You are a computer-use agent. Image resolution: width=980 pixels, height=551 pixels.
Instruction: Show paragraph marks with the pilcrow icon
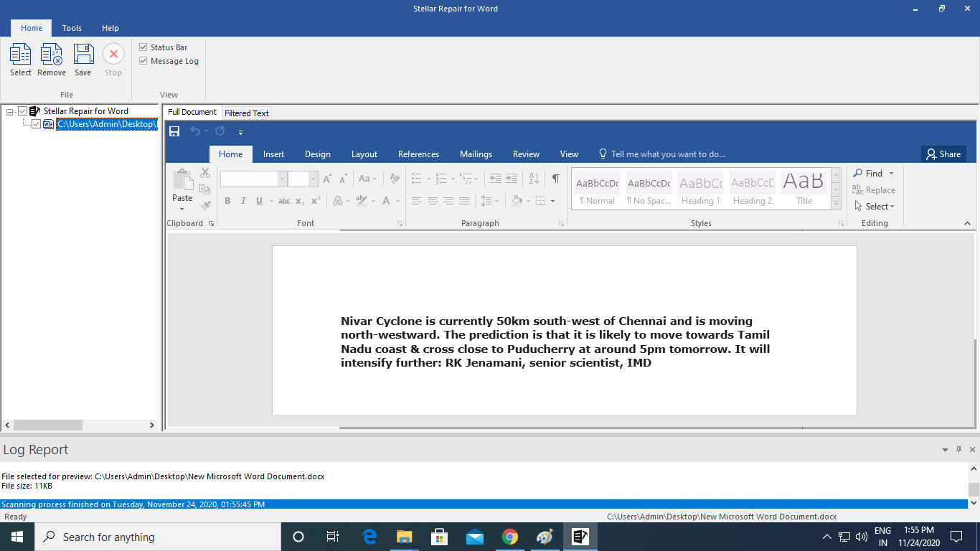[555, 179]
